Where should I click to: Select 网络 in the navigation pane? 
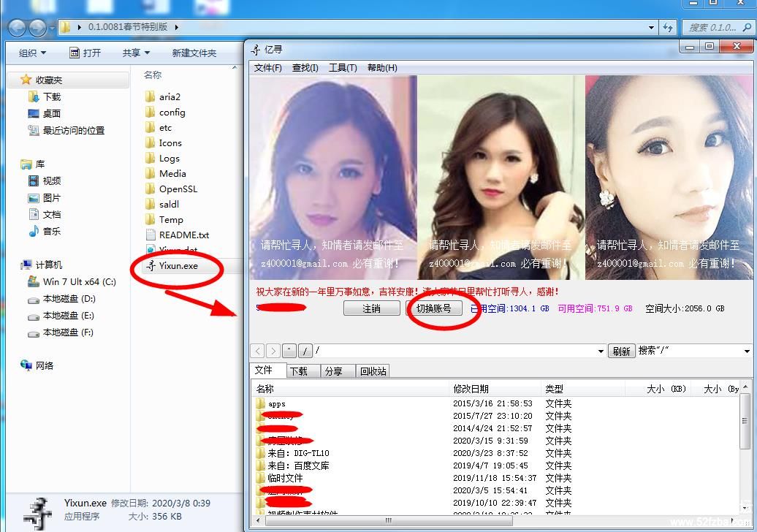[x=37, y=365]
